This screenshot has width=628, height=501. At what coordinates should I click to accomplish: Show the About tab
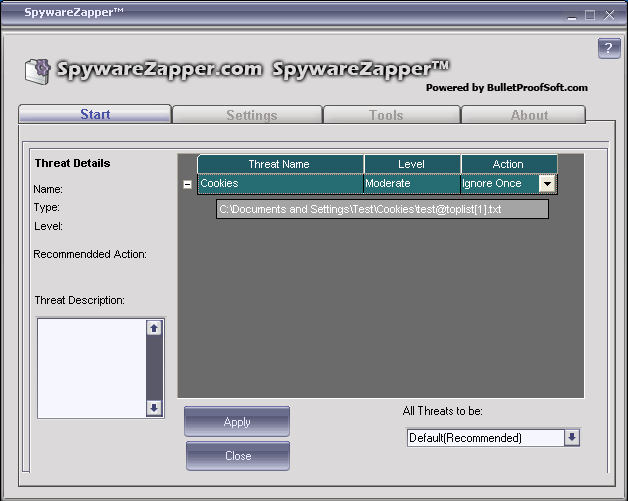tap(529, 115)
